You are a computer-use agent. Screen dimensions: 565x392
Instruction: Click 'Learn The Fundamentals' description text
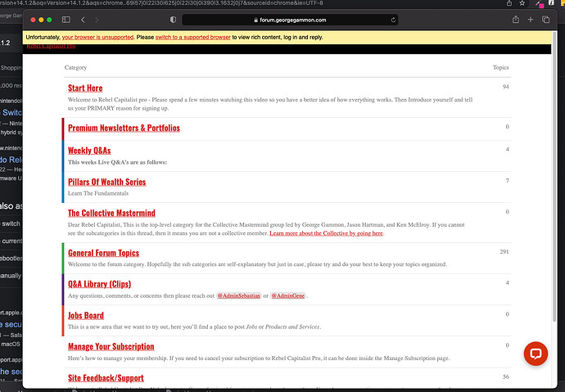[x=98, y=193]
